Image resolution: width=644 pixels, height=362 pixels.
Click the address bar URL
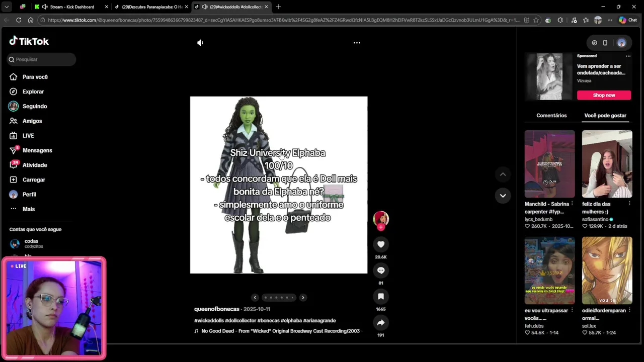(x=284, y=20)
